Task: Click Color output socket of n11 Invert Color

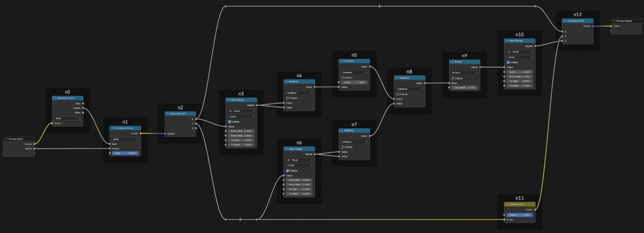Action: [x=536, y=210]
